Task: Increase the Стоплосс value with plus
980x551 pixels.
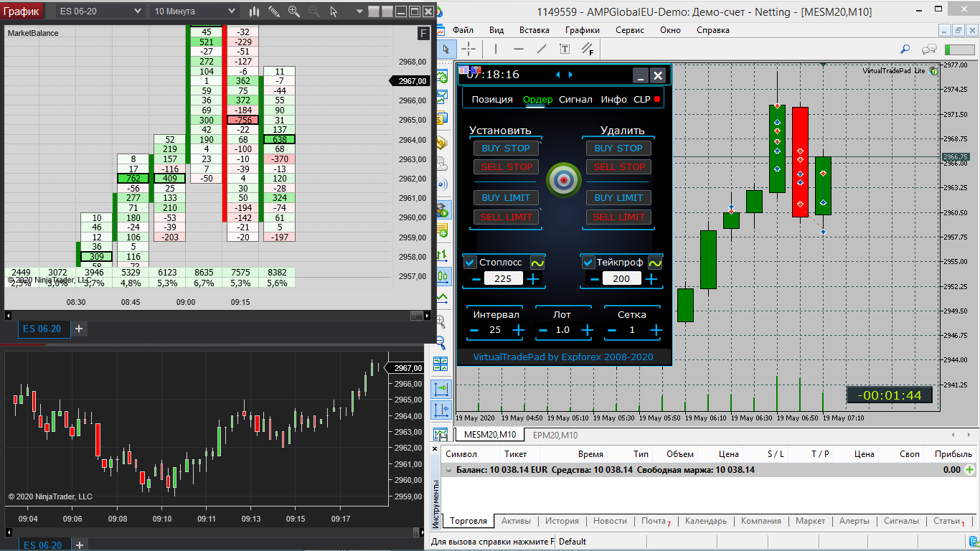Action: point(533,279)
